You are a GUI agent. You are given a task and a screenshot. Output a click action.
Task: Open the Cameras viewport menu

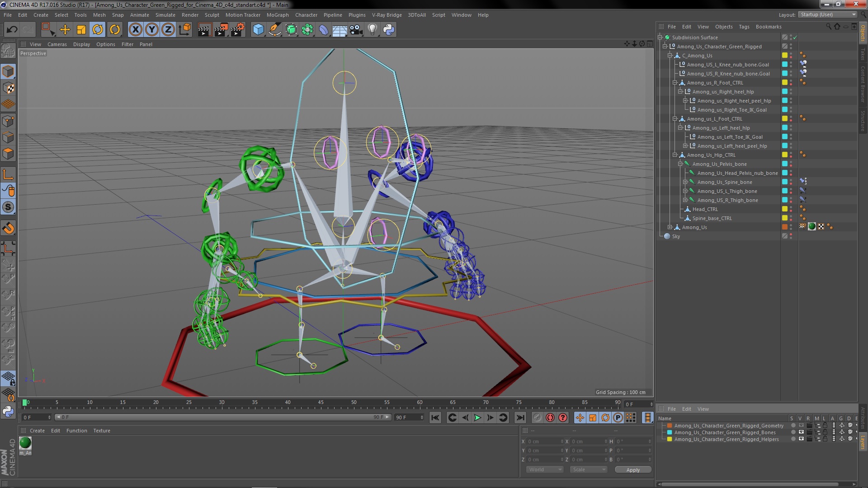pos(57,44)
